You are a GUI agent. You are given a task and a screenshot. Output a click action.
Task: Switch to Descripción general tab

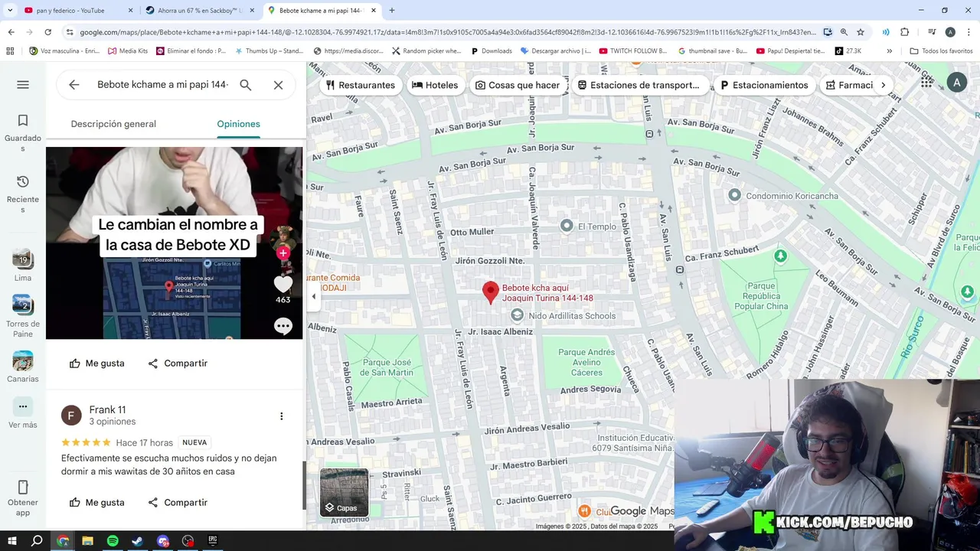(x=113, y=124)
